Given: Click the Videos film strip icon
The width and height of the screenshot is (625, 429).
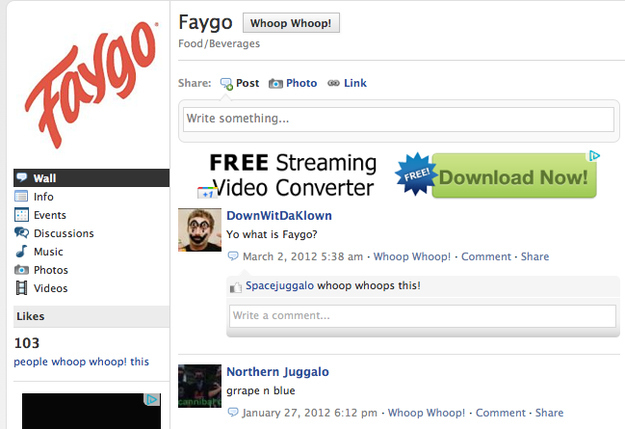Looking at the screenshot, I should point(22,288).
